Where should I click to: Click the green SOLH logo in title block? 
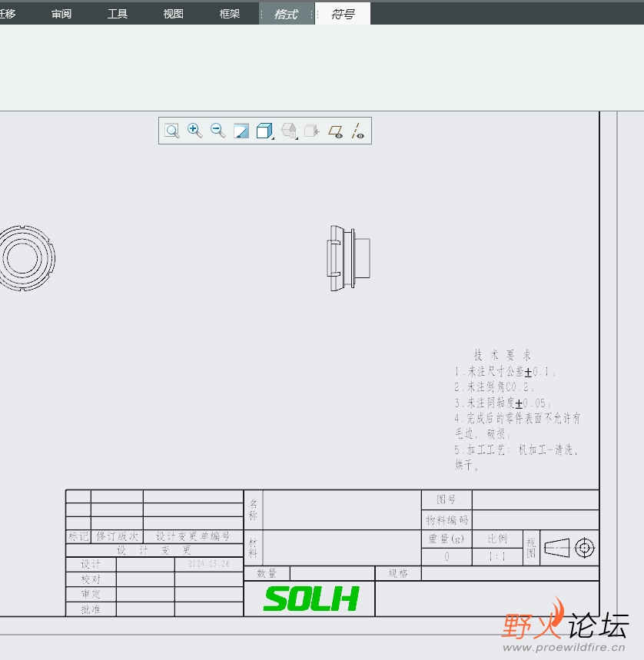click(311, 599)
